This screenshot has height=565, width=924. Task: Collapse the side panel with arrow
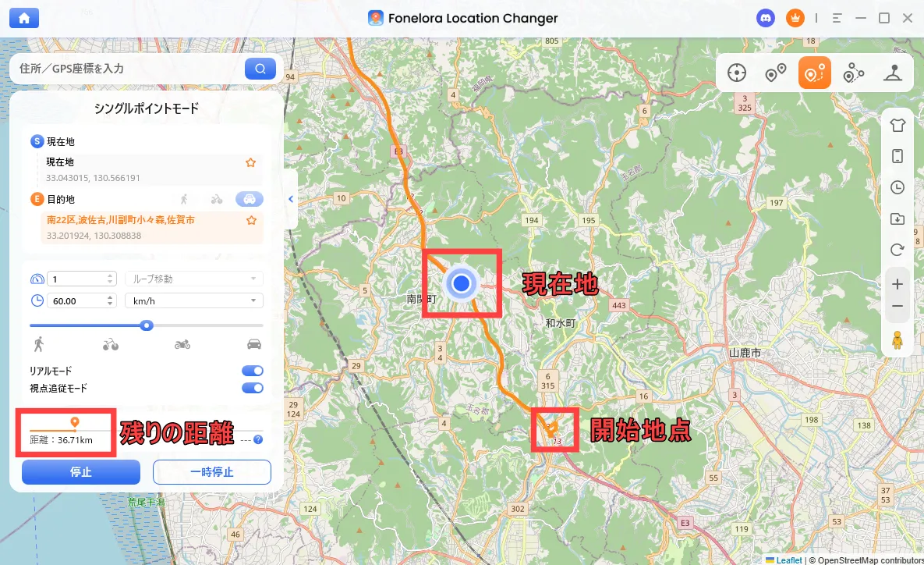[291, 199]
